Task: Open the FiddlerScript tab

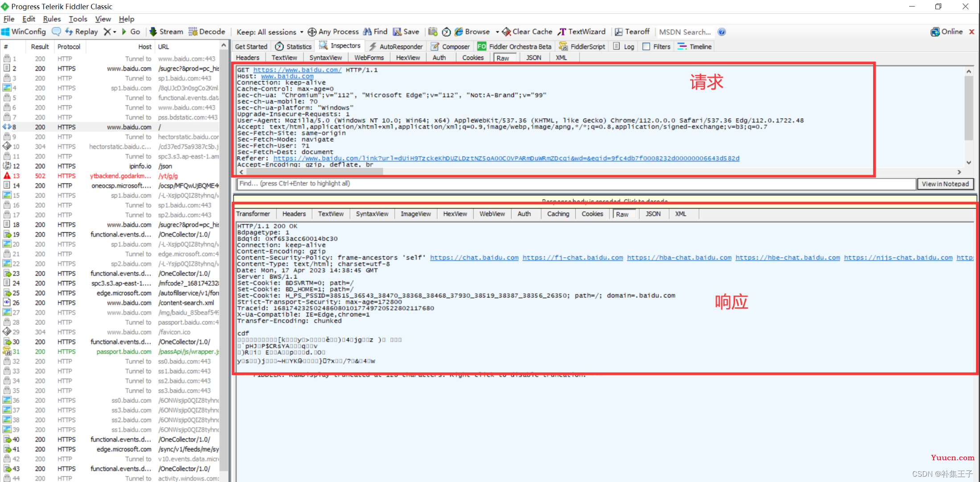Action: 582,46
